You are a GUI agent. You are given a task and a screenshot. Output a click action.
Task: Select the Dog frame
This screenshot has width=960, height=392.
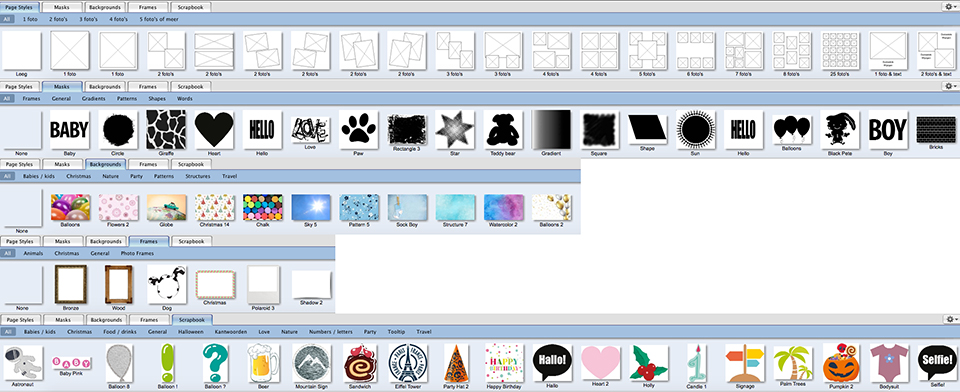point(167,284)
